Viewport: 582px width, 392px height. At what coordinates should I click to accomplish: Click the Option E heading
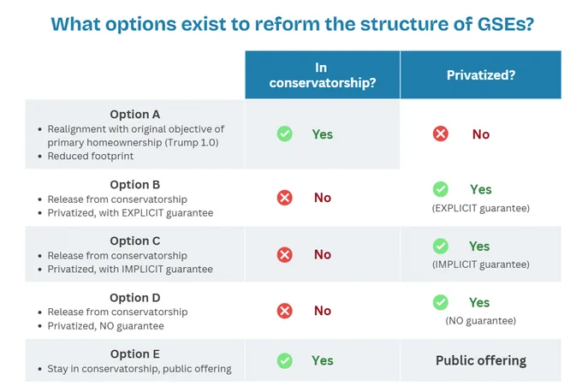point(134,354)
